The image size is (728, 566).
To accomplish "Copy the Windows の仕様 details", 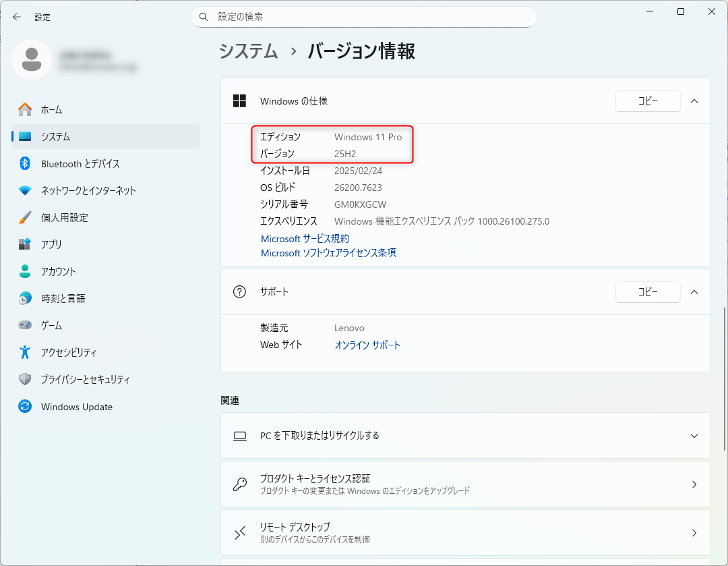I will point(647,101).
